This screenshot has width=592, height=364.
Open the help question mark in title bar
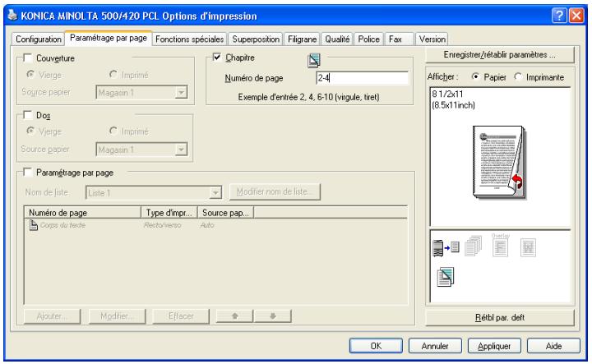click(559, 16)
